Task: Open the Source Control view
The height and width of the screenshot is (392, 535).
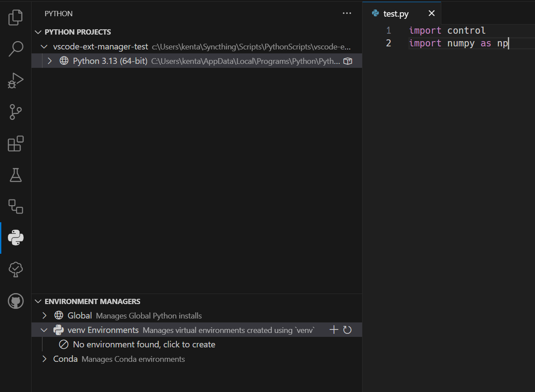Action: point(15,112)
